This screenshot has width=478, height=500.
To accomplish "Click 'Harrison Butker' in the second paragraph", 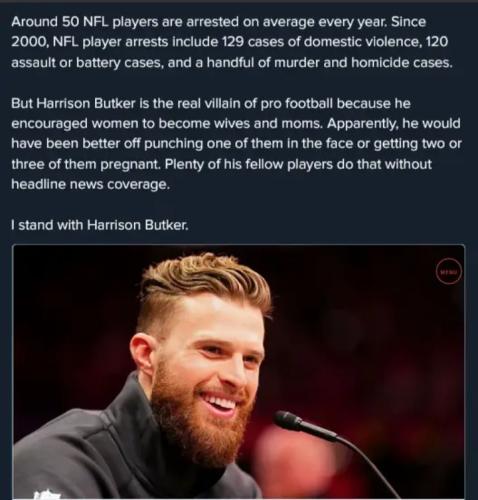I will (85, 103).
